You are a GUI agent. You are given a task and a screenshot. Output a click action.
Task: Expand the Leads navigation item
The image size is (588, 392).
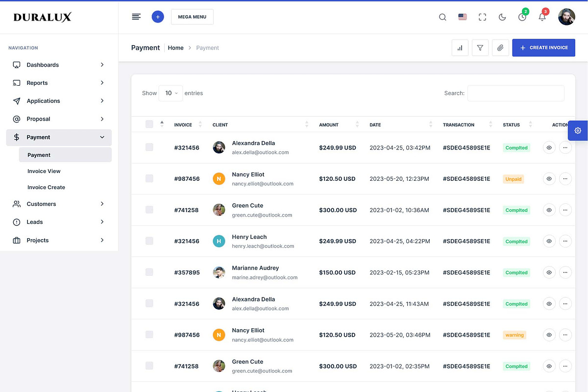[59, 222]
